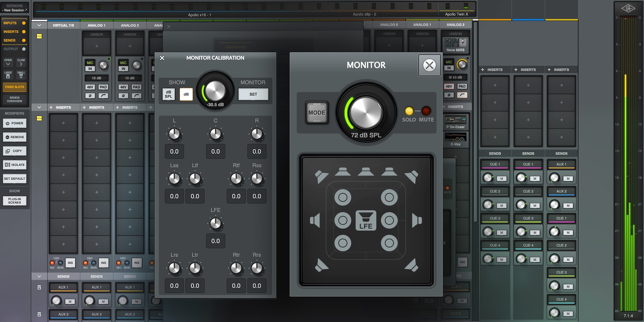644x322 pixels.
Task: Click the 72 dB SPL monitor volume knob
Action: (366, 113)
